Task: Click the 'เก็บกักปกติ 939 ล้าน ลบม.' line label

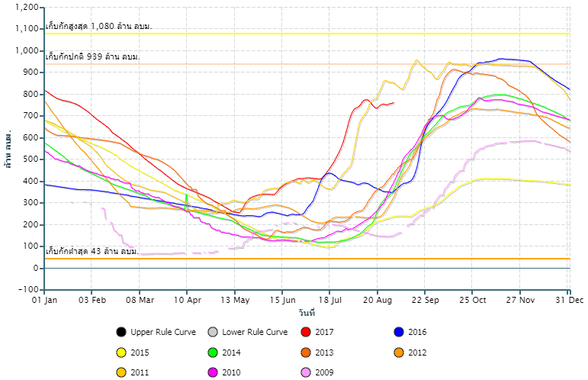Action: point(93,57)
